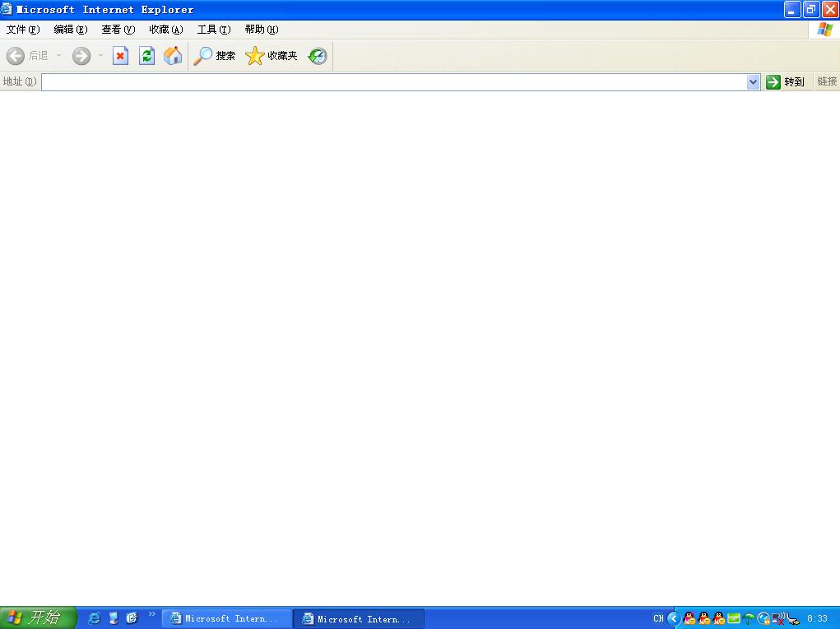Screen dimensions: 840x629
Task: Open the Forward button history dropdown arrow
Action: point(100,56)
